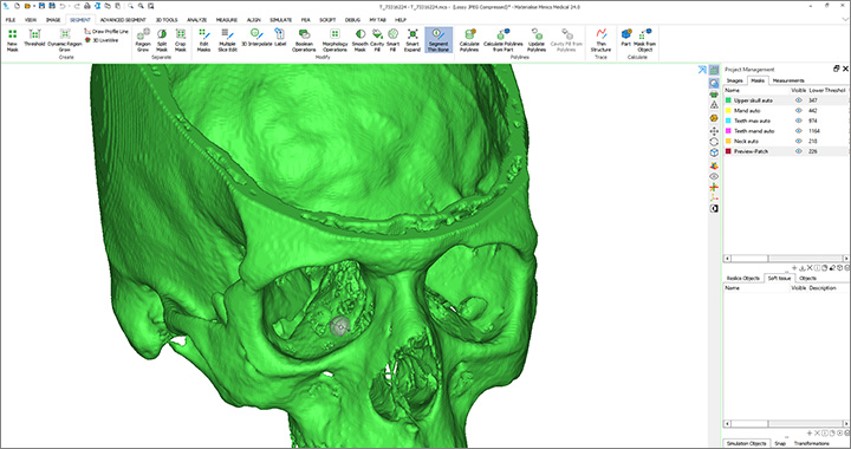
Task: Choose the Split Mask tool
Action: 162,40
